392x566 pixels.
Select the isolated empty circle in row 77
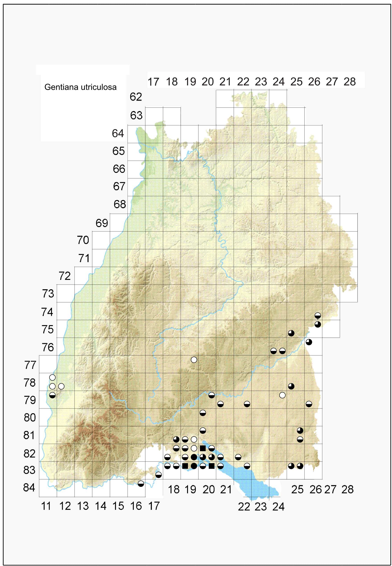[194, 360]
